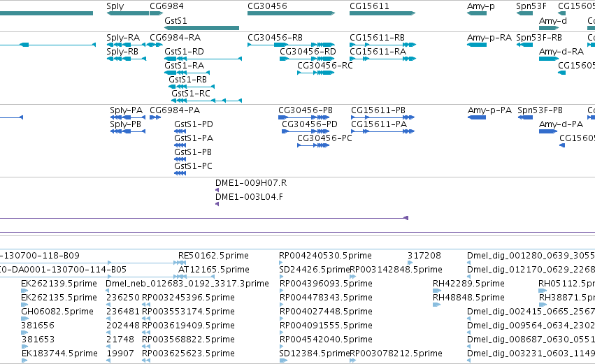
Task: Select the teal CG30456 gene arrow bar
Action: coord(292,13)
